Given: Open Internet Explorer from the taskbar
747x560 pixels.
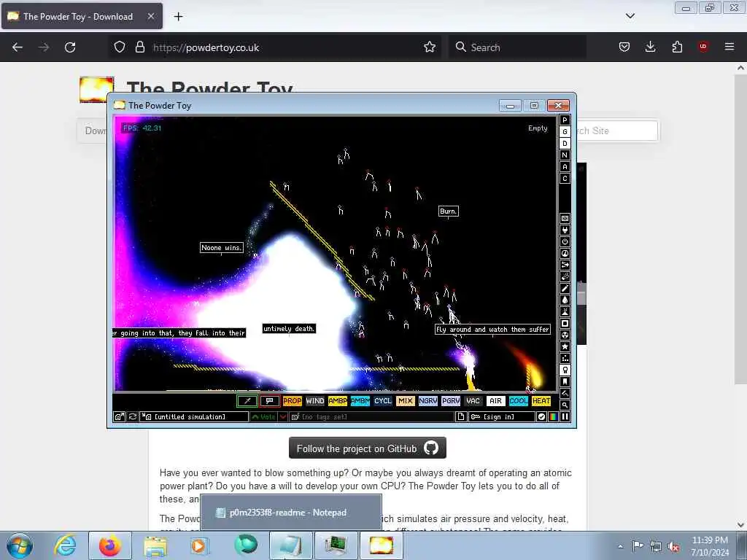Looking at the screenshot, I should pyautogui.click(x=65, y=545).
